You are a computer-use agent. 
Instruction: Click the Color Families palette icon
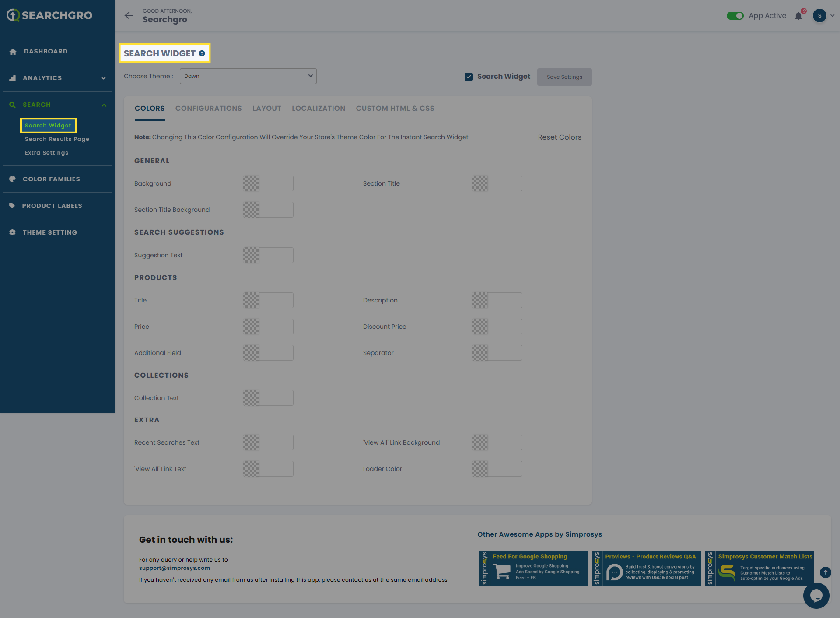pyautogui.click(x=12, y=179)
